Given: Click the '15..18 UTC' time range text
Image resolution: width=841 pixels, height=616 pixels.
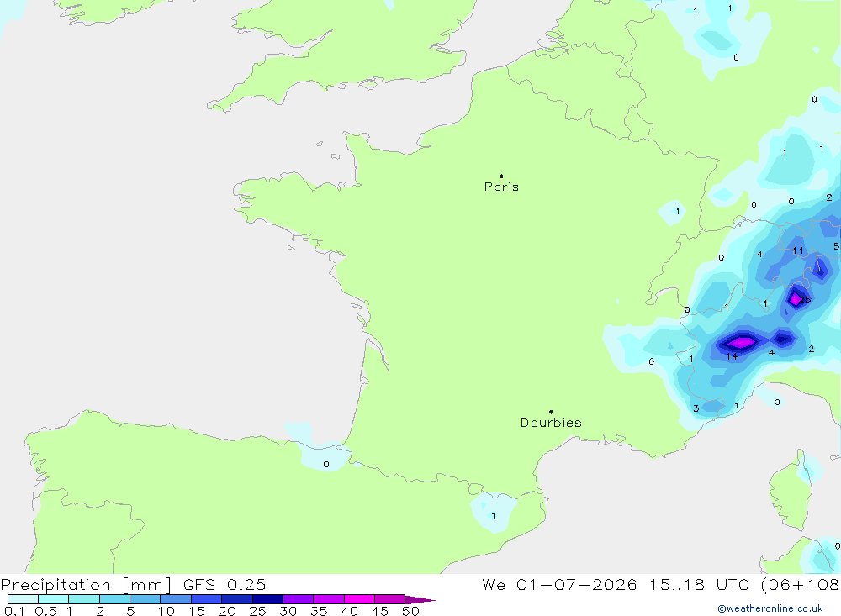Looking at the screenshot, I should point(699,585).
